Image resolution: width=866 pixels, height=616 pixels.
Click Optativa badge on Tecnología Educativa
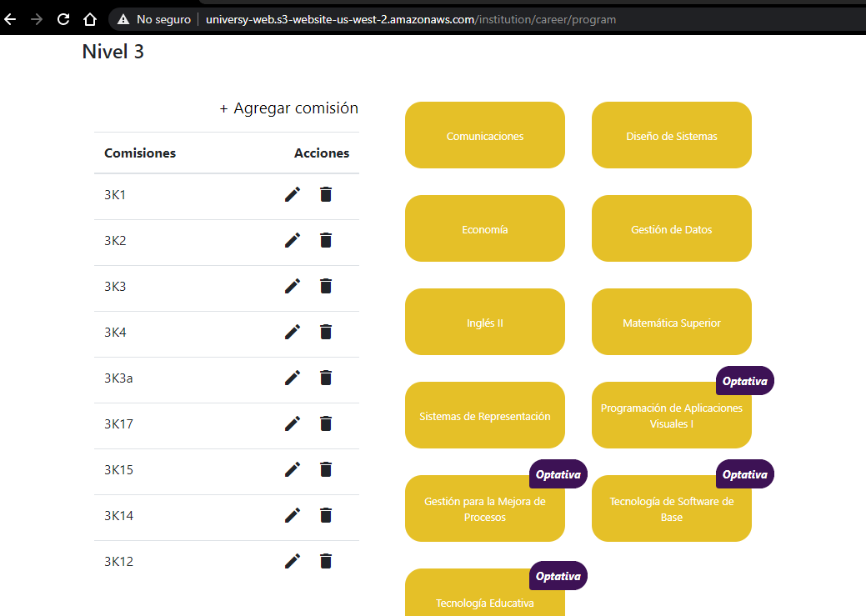coord(558,576)
